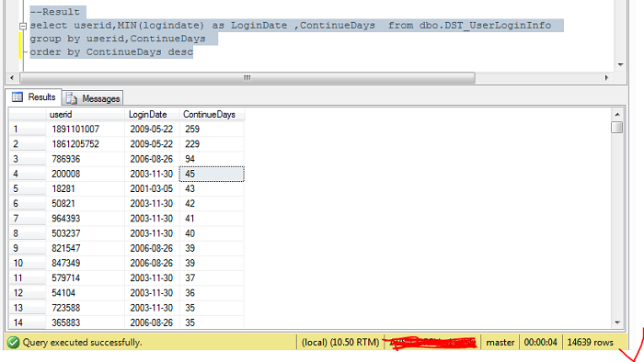This screenshot has width=644, height=362.
Task: Switch to the Results tab
Action: 34,97
